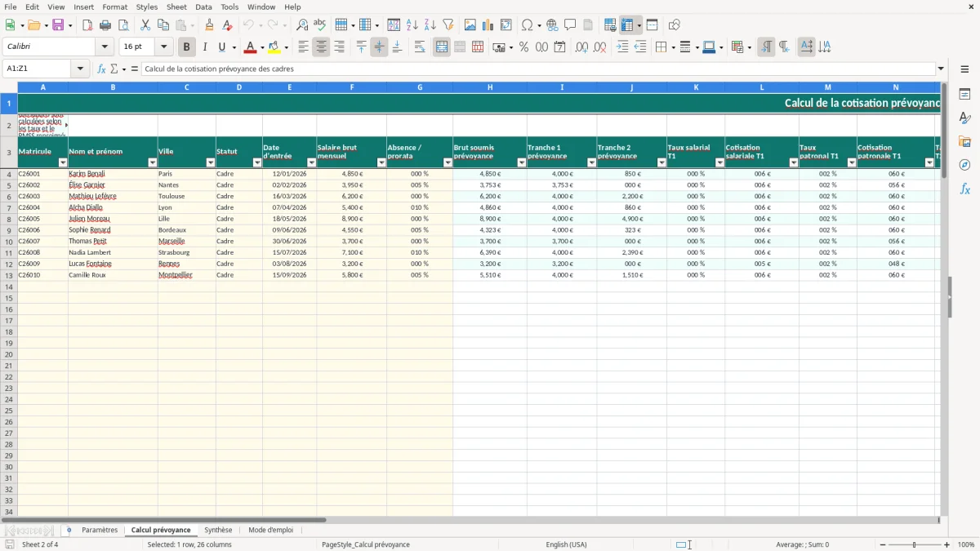This screenshot has width=980, height=551.
Task: Open the Sheet menu
Action: [x=176, y=7]
